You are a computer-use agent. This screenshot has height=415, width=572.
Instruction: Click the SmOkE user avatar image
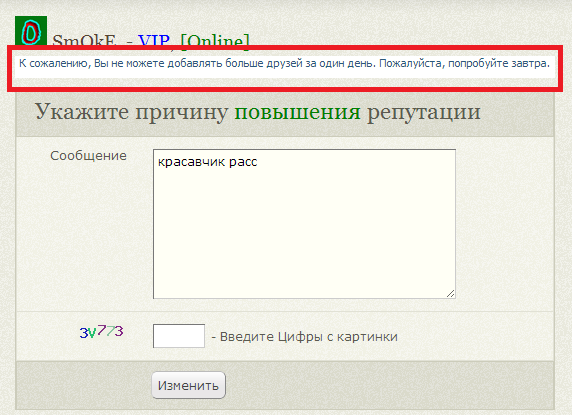tap(31, 31)
